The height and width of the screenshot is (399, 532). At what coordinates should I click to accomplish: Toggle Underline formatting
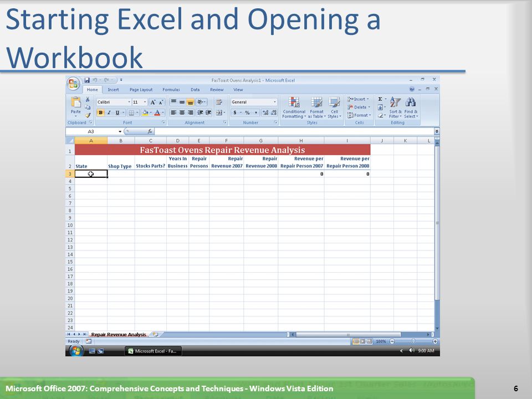tap(117, 112)
